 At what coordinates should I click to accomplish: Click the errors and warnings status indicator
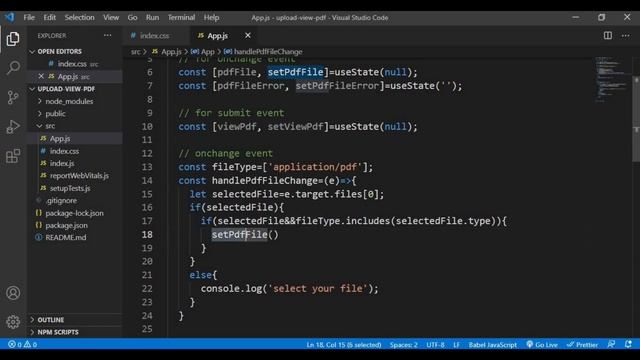pyautogui.click(x=22, y=344)
